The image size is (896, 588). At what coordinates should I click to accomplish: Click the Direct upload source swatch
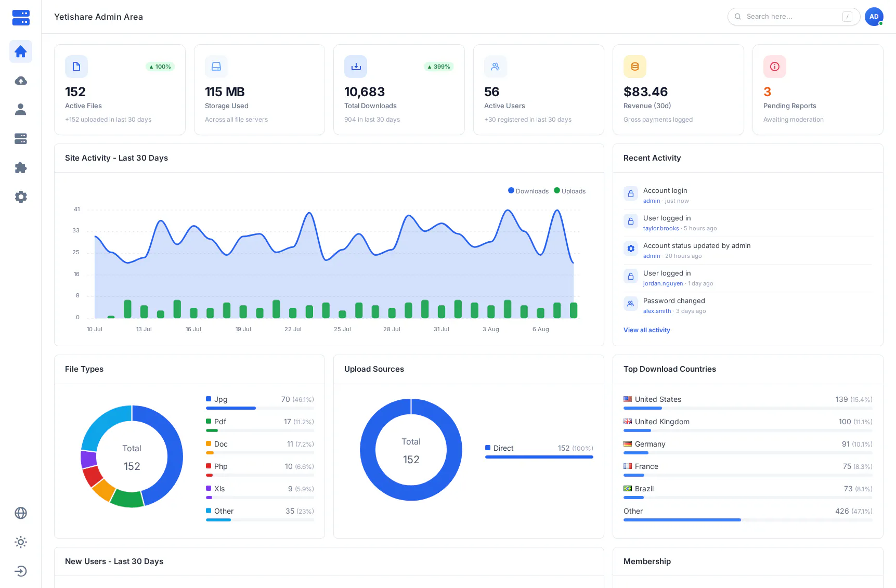coord(488,448)
